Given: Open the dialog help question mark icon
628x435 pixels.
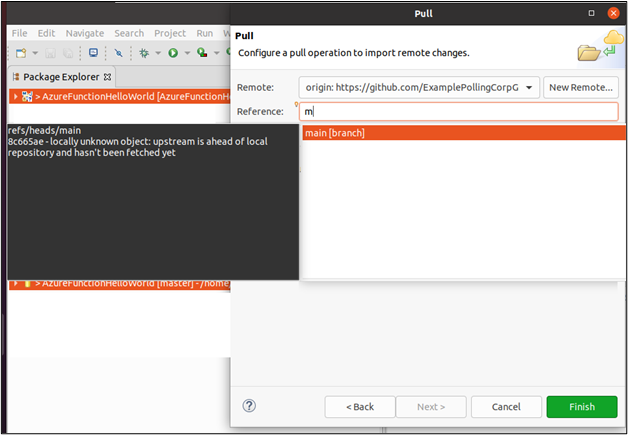Looking at the screenshot, I should [x=249, y=406].
